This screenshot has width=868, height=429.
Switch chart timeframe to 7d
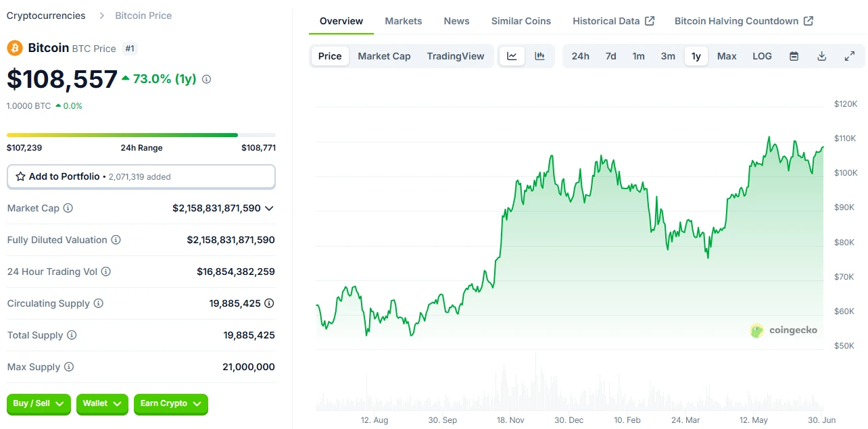point(610,56)
